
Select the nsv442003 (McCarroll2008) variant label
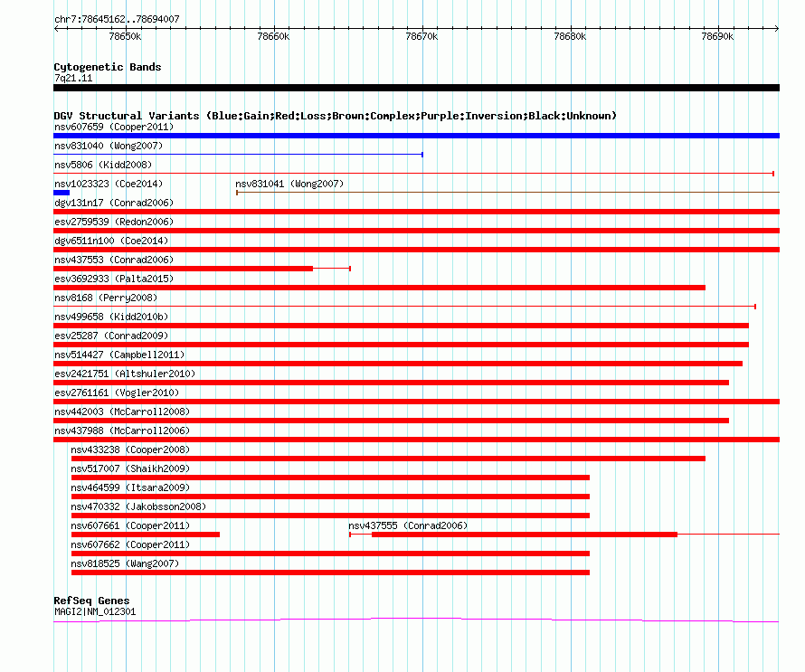pyautogui.click(x=122, y=412)
